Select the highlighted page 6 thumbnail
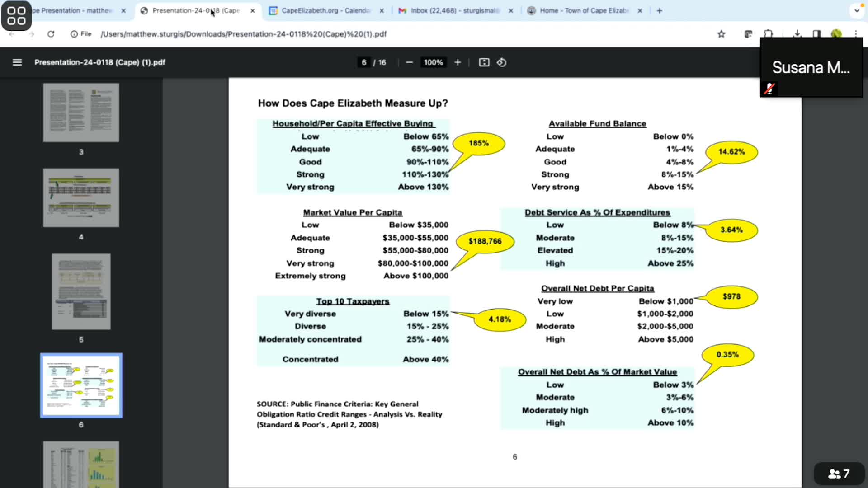868x488 pixels. [x=81, y=385]
